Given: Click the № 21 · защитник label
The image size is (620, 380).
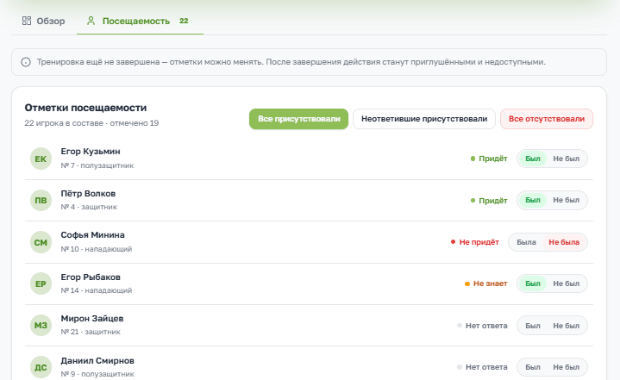Looking at the screenshot, I should [x=90, y=332].
